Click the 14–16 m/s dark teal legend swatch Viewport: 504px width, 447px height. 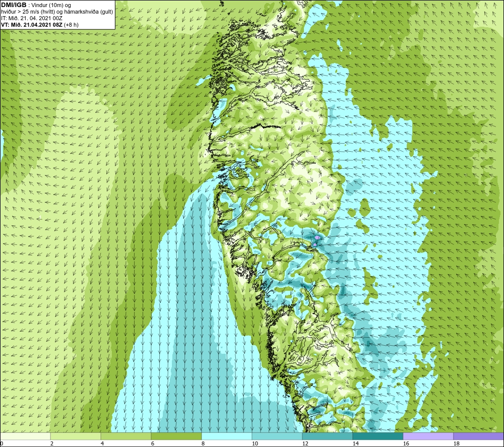click(x=378, y=436)
